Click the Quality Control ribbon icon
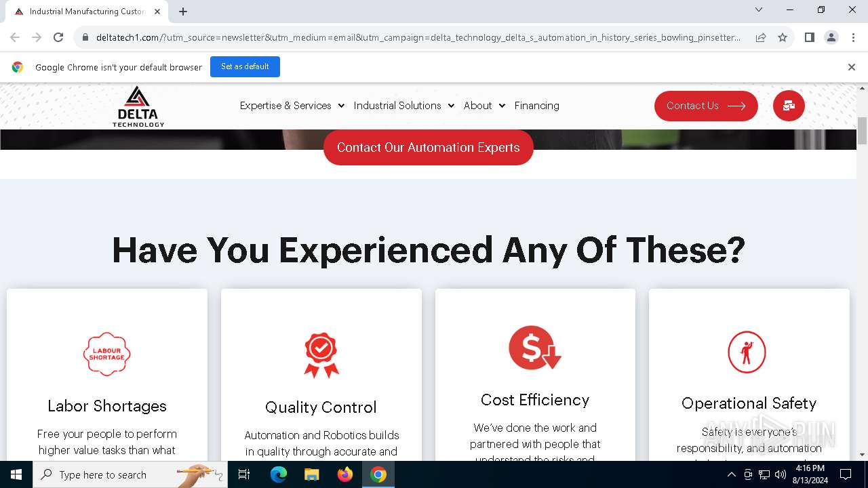 point(321,355)
